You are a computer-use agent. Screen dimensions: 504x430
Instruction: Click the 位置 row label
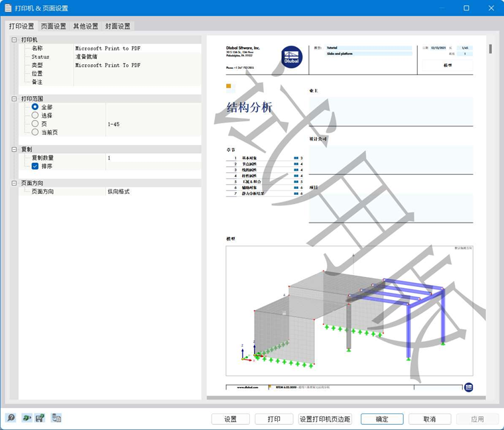coord(37,74)
